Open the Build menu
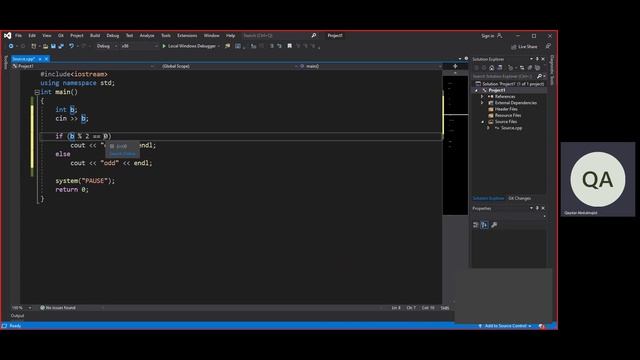Image resolution: width=640 pixels, height=360 pixels. (95, 36)
